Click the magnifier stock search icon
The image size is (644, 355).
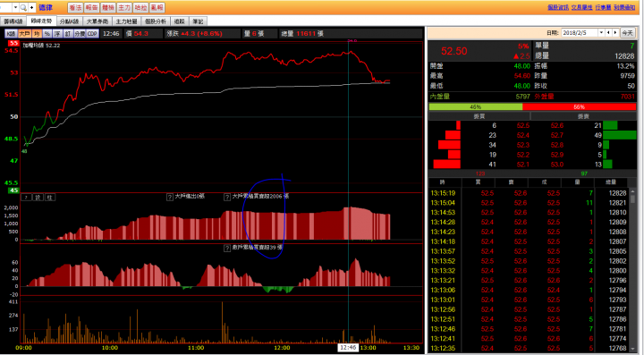click(x=23, y=7)
